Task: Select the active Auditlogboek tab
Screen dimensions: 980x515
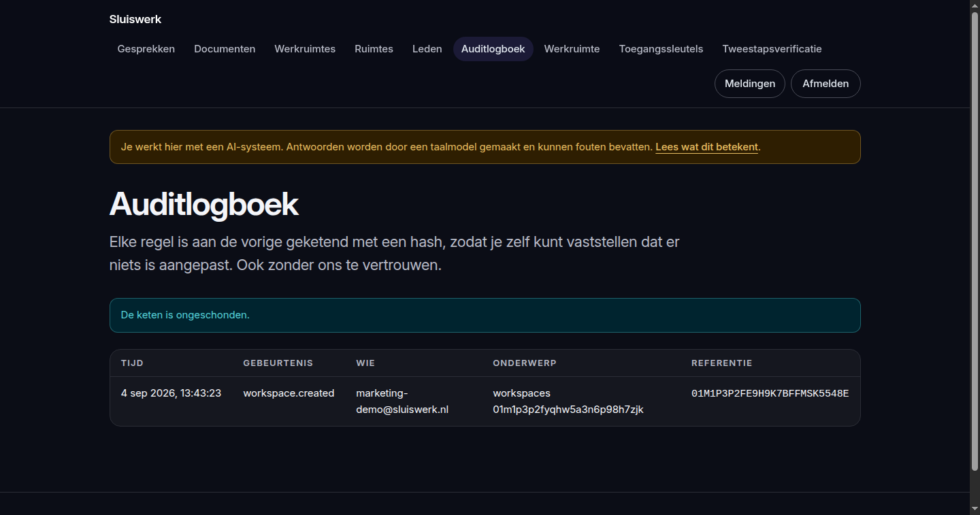Action: coord(493,49)
